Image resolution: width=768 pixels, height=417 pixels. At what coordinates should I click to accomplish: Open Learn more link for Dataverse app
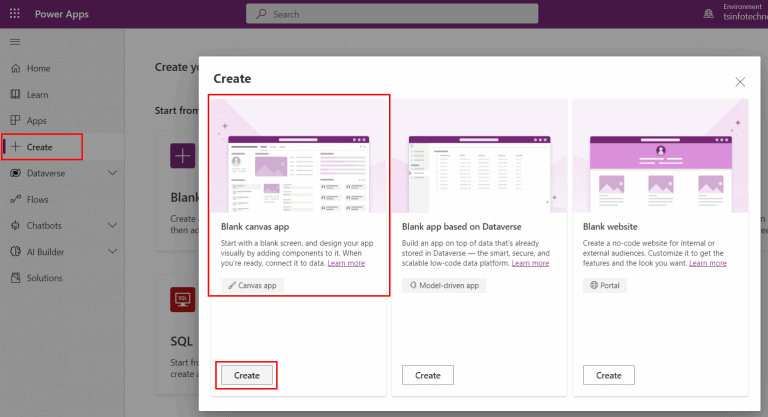click(530, 263)
